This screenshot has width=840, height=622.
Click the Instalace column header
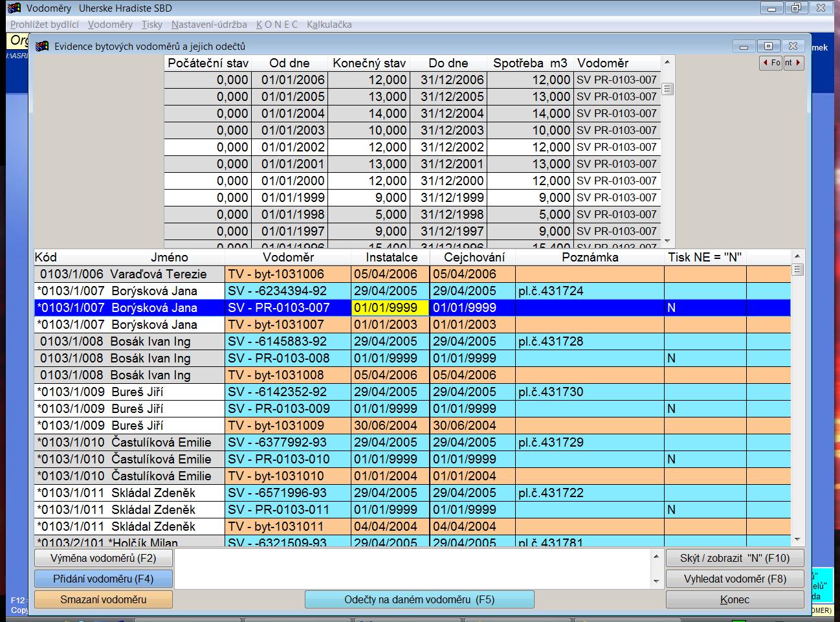[x=392, y=257]
